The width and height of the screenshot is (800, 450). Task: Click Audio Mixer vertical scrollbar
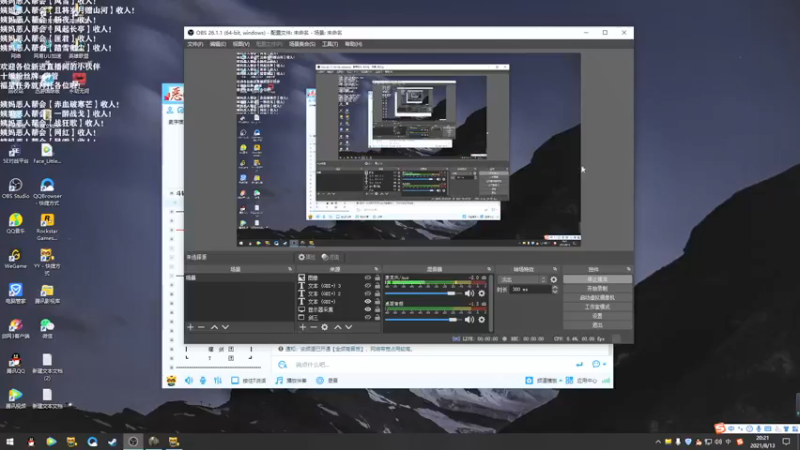pos(491,304)
